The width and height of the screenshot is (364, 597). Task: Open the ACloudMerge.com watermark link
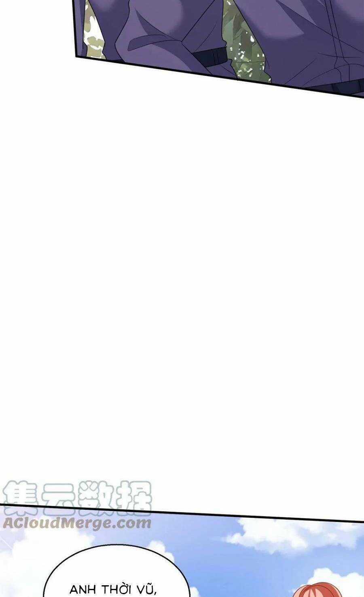pyautogui.click(x=77, y=523)
